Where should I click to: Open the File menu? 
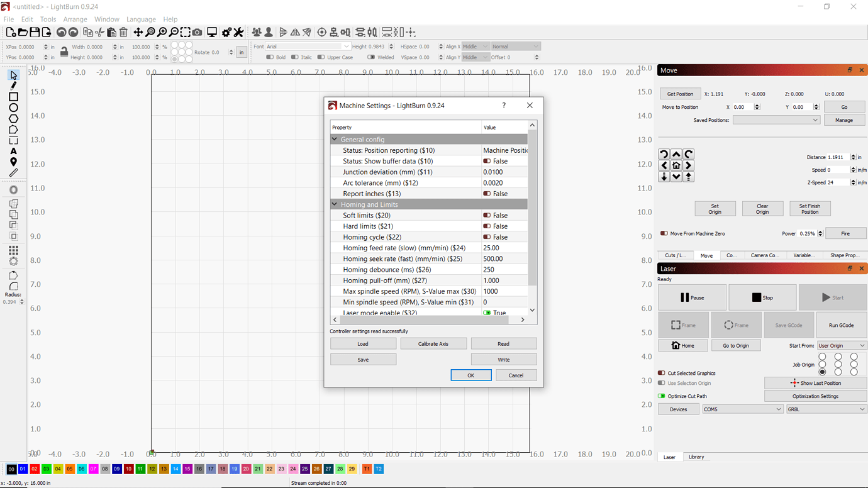click(x=9, y=19)
